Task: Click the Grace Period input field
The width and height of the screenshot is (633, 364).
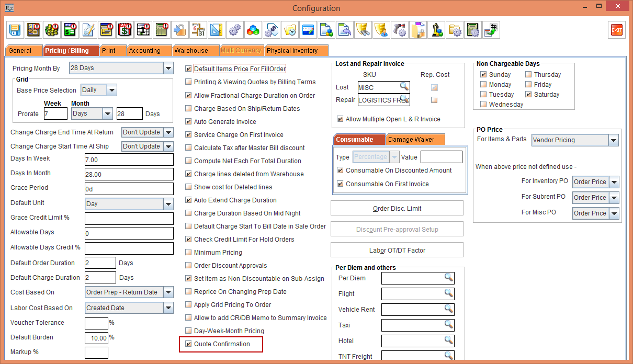Action: click(129, 189)
